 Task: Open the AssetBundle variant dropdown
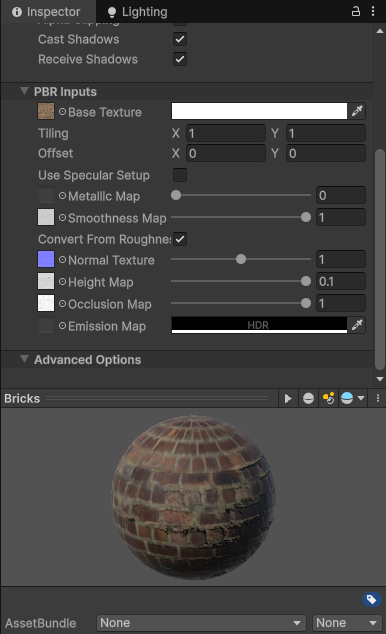(x=346, y=623)
